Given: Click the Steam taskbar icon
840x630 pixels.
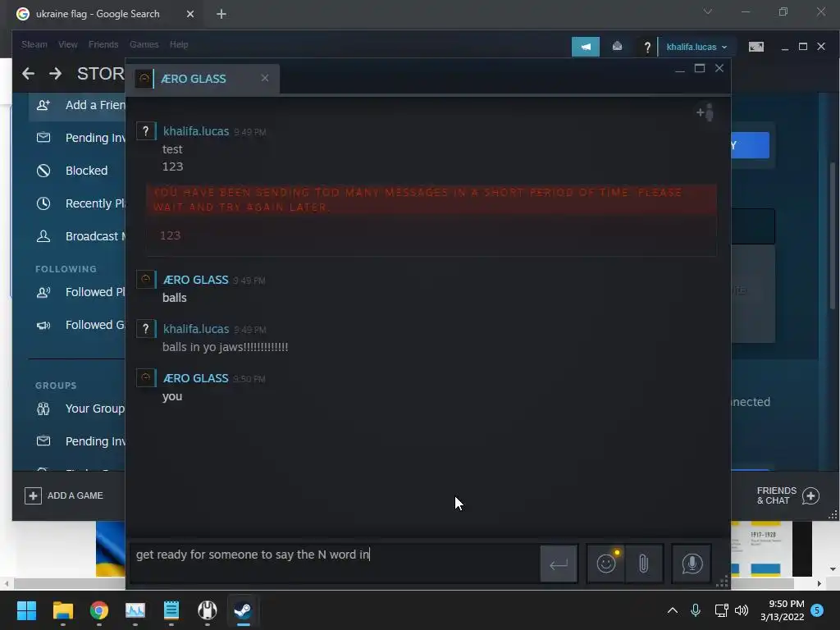Looking at the screenshot, I should 243,610.
